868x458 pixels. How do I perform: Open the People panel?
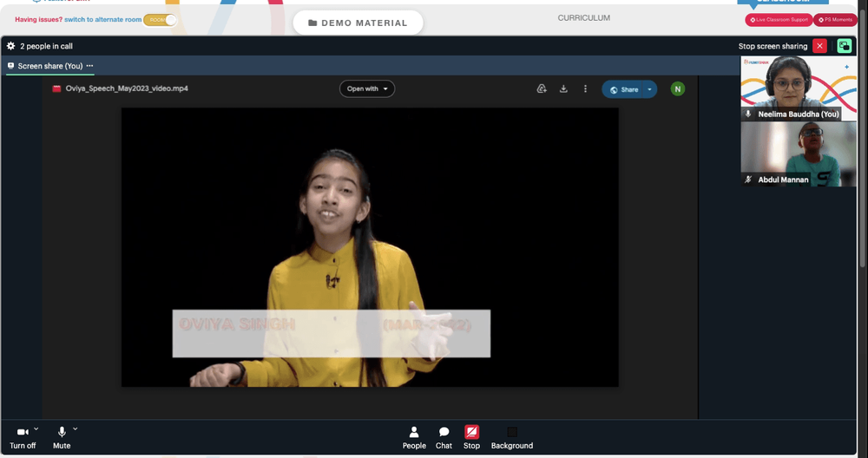[x=414, y=437]
